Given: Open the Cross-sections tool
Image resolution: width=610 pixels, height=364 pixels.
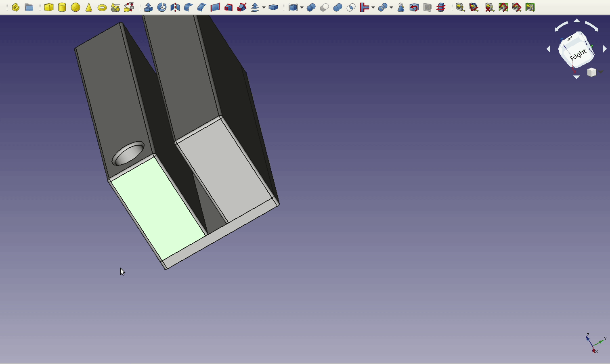Looking at the screenshot, I should [441, 7].
